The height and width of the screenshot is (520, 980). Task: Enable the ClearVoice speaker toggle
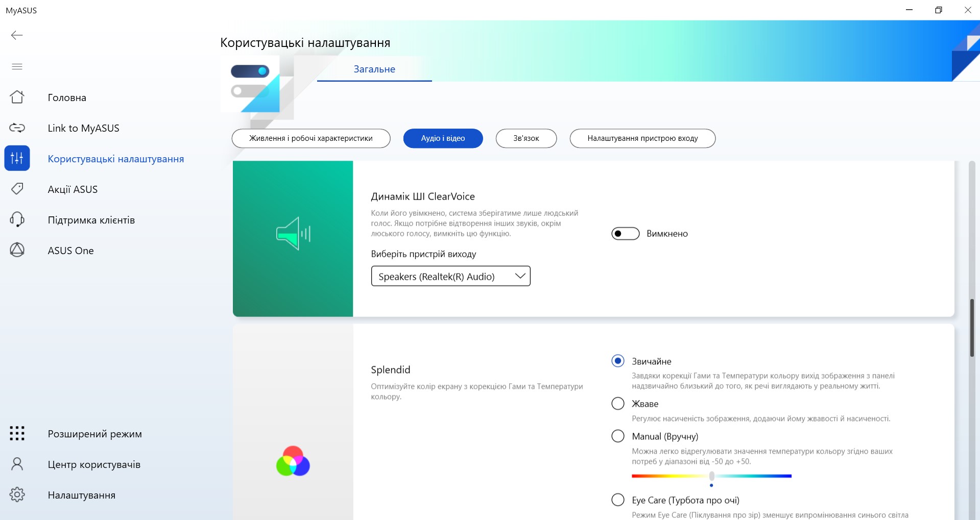tap(625, 234)
